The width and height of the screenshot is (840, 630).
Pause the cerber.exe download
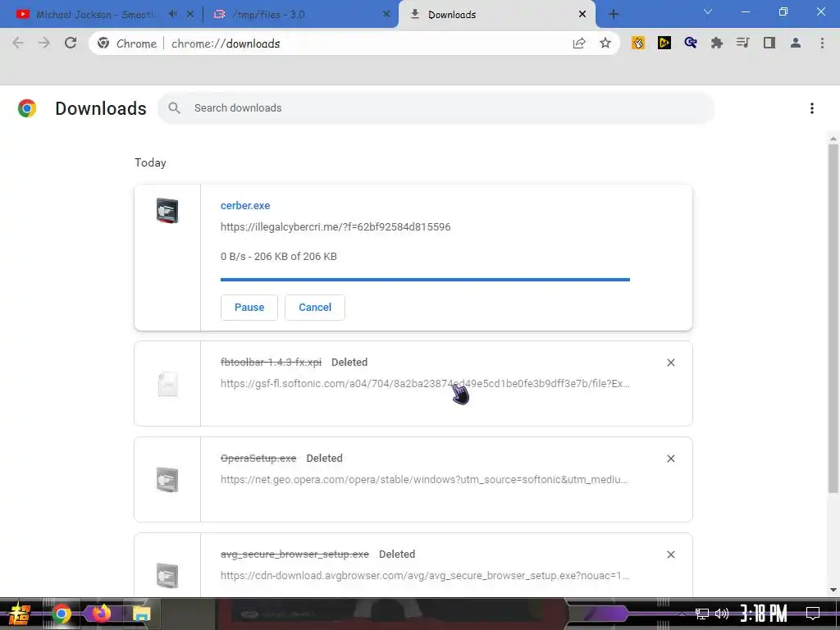pos(249,308)
